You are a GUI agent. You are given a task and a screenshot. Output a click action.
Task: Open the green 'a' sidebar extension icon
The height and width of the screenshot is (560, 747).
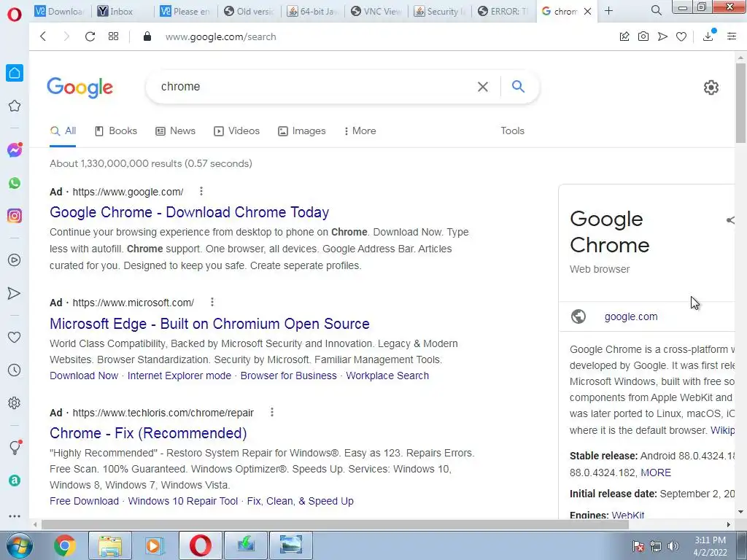coord(15,481)
